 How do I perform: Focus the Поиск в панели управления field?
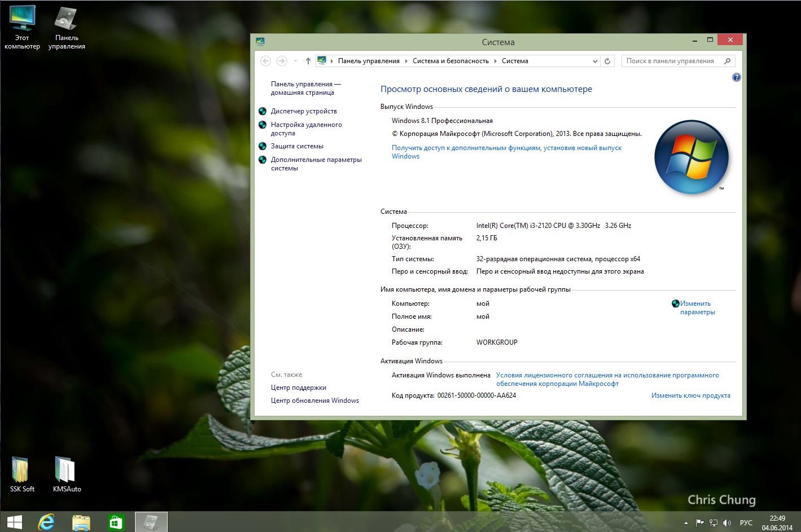[670, 61]
